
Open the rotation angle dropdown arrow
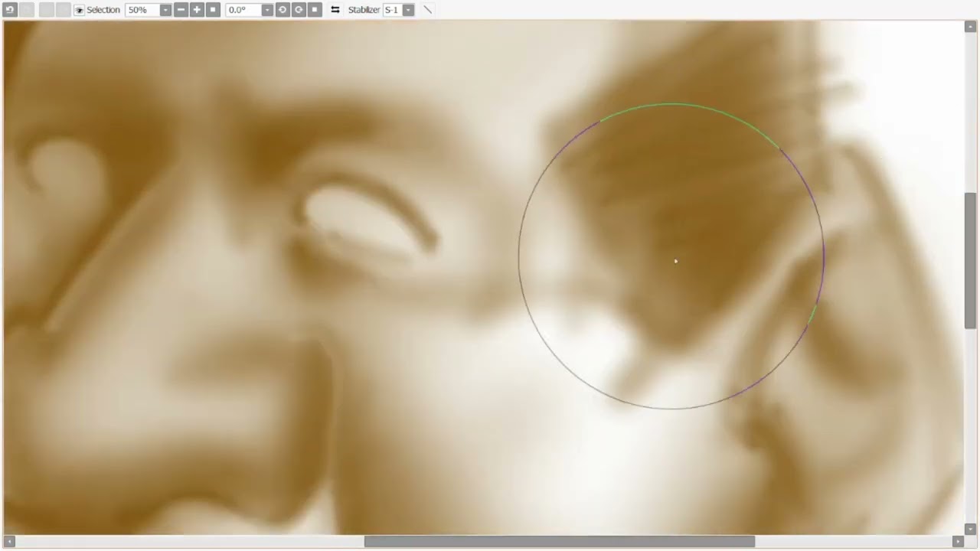[x=267, y=10]
